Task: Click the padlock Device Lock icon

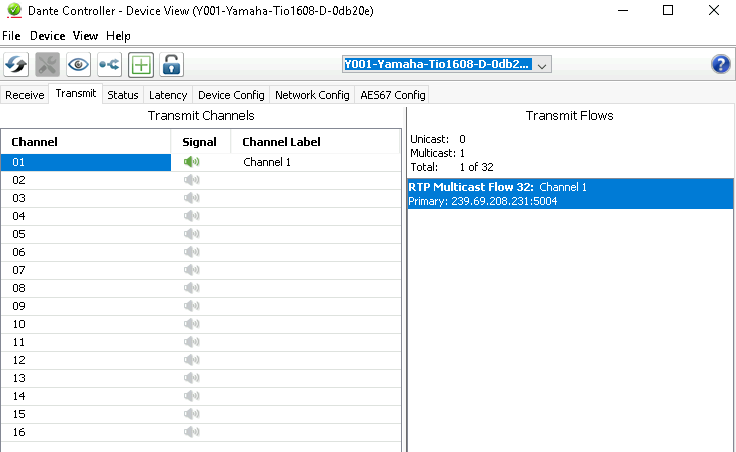Action: (171, 64)
